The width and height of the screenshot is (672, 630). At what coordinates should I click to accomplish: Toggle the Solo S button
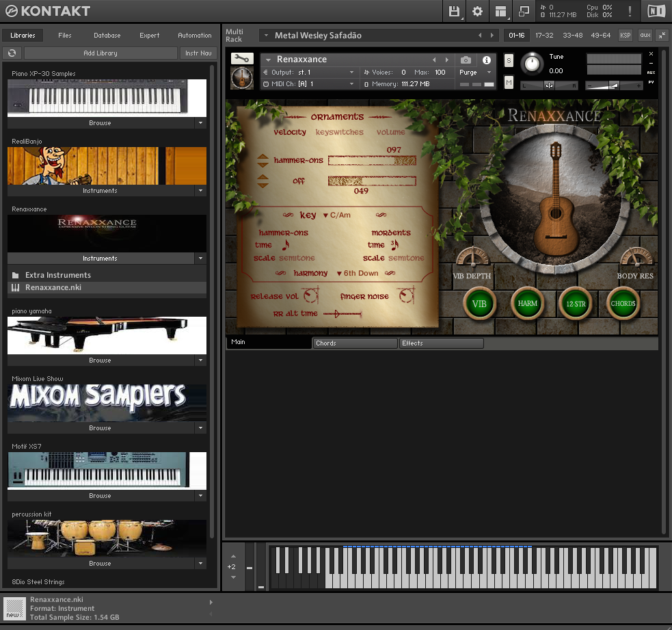[x=509, y=60]
